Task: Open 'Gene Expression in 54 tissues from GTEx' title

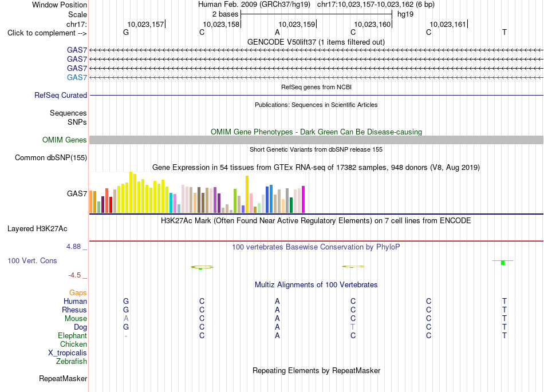Action: 316,168
